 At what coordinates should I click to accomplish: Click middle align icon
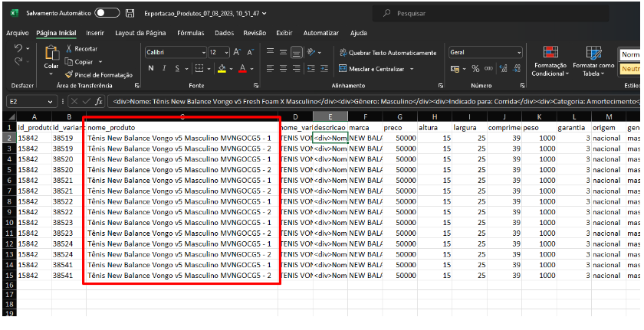pyautogui.click(x=284, y=52)
